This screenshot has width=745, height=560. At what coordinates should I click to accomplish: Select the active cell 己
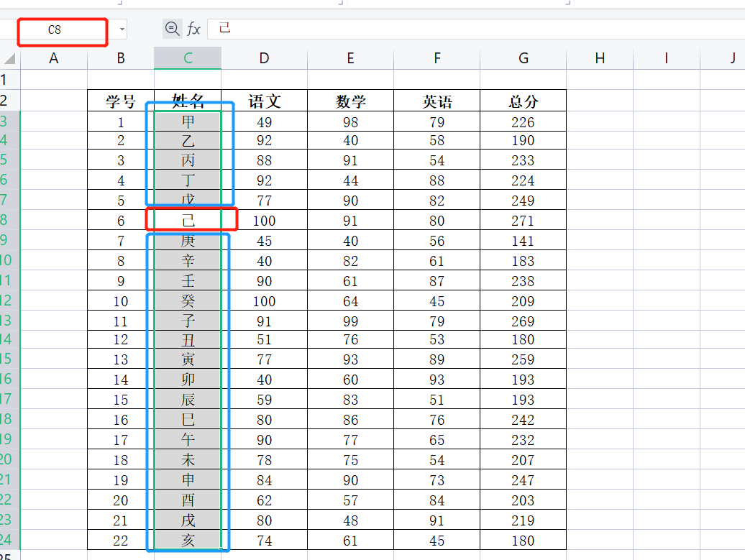click(188, 221)
